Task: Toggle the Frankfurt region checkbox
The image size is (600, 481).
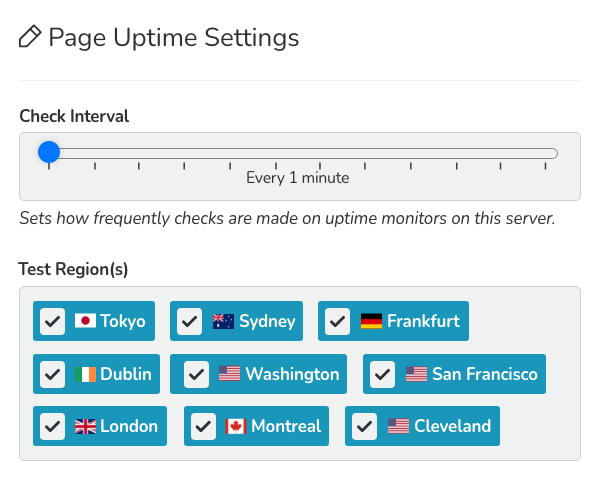Action: [x=338, y=321]
